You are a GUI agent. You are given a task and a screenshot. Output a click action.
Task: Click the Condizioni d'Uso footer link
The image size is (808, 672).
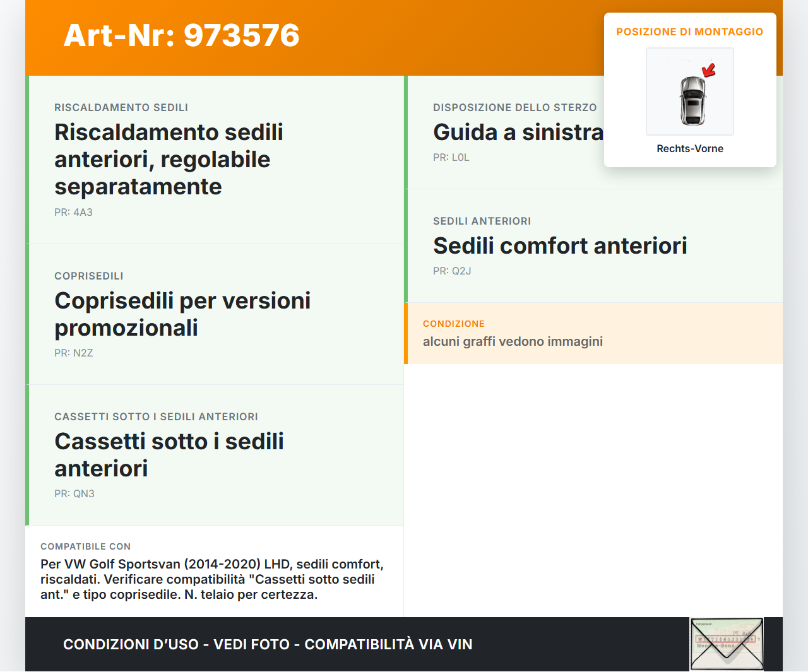(126, 644)
